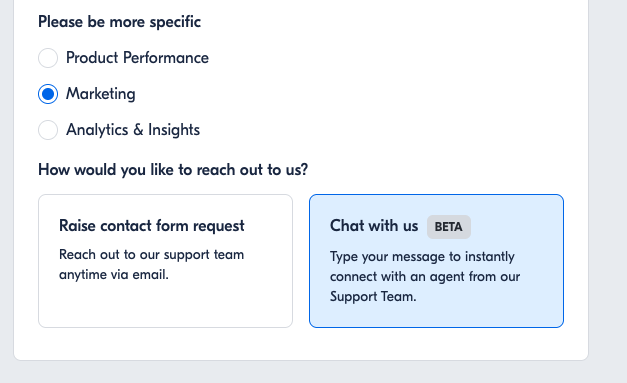Click the Marketing option label text
This screenshot has width=627, height=383.
101,94
